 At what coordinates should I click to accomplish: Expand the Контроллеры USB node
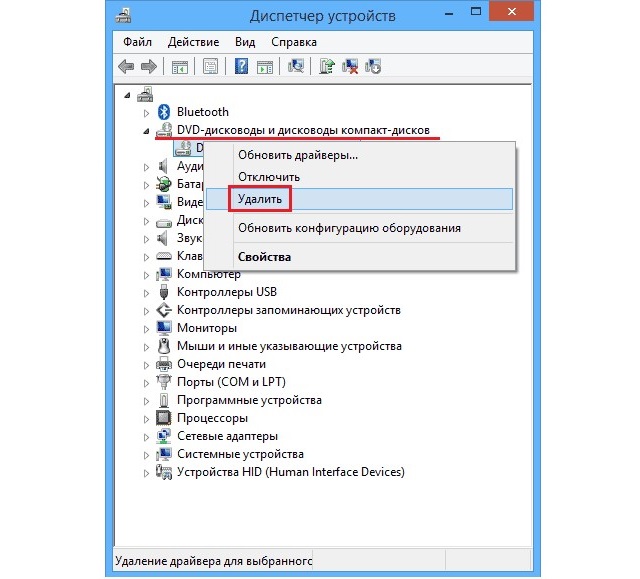tap(148, 292)
